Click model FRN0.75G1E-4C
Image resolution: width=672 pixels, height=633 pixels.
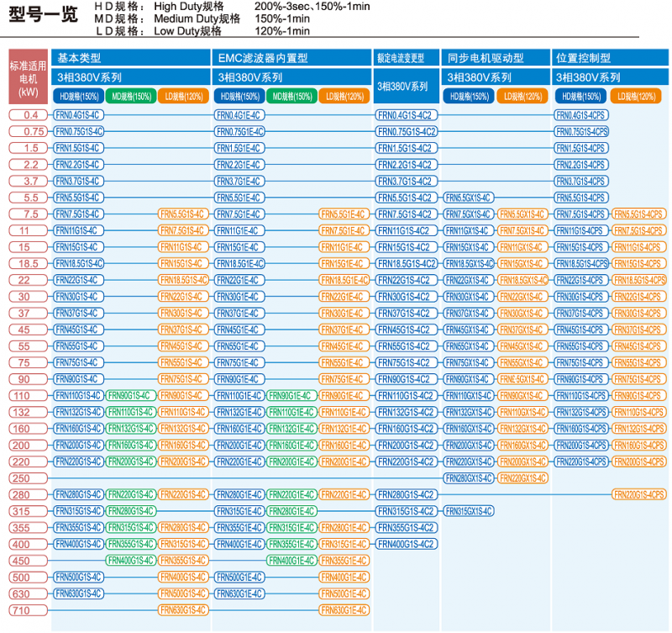point(239,132)
